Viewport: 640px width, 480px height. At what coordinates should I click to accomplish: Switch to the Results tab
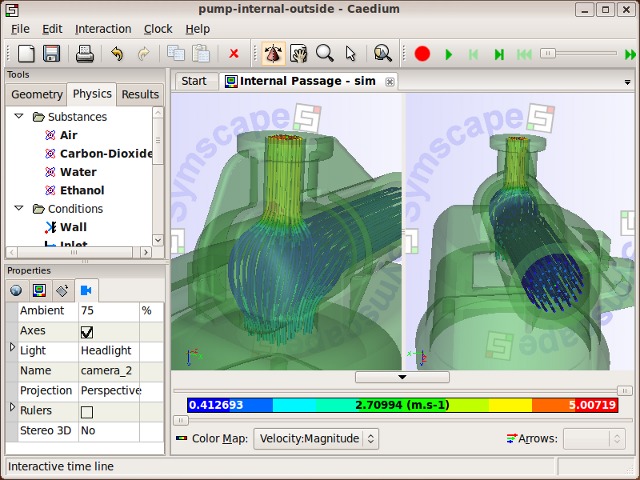[140, 94]
